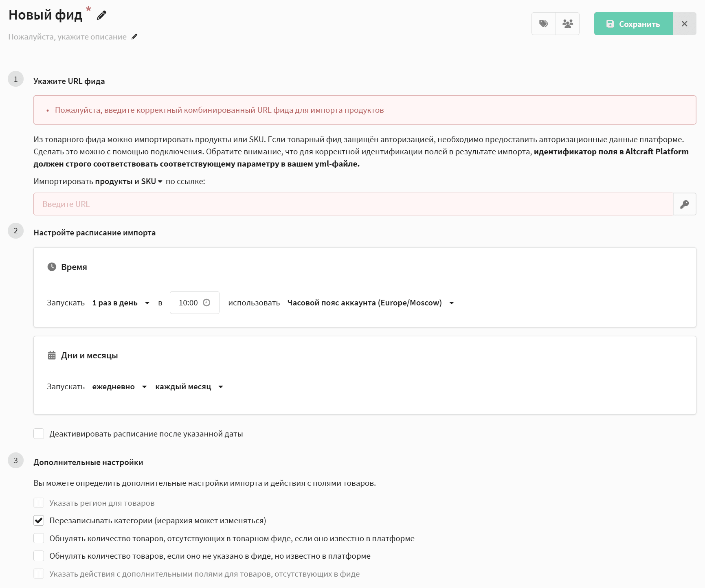
Task: Check zeroing quantity if not specified in feed
Action: point(39,556)
